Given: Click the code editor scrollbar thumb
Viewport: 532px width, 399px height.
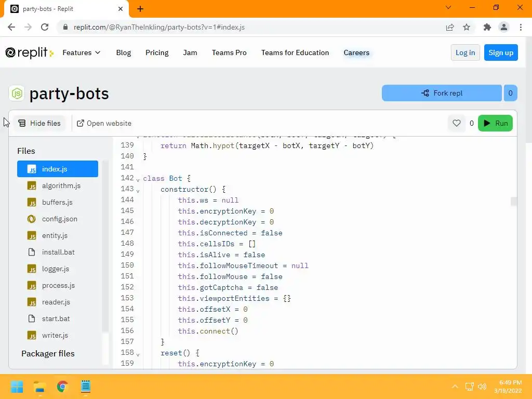Looking at the screenshot, I should [514, 201].
